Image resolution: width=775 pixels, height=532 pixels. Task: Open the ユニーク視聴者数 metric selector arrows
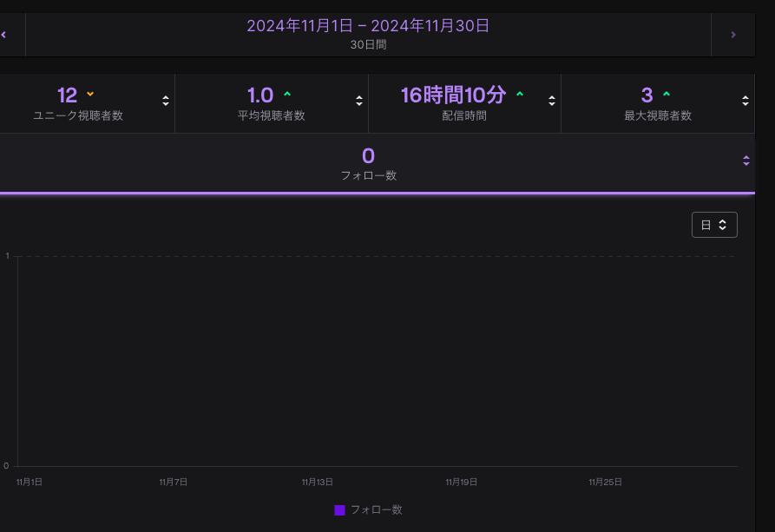166,101
